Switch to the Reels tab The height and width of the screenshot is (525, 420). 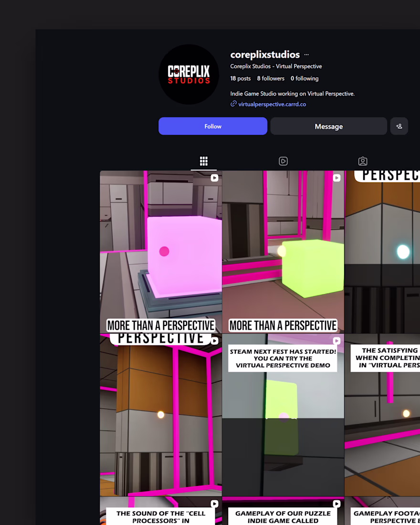point(283,161)
